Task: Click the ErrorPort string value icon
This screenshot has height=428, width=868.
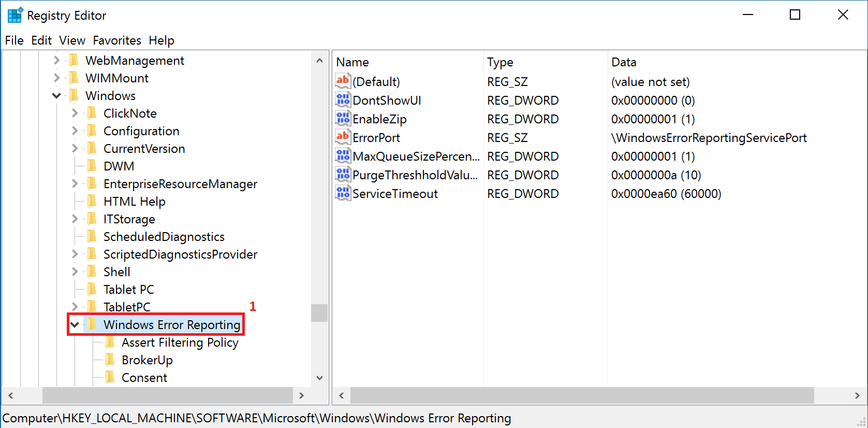Action: 343,137
